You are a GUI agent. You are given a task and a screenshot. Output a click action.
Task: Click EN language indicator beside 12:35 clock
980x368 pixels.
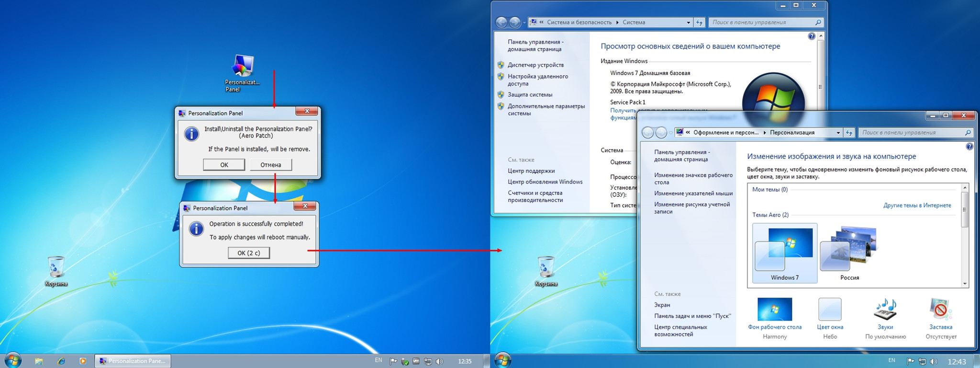379,360
